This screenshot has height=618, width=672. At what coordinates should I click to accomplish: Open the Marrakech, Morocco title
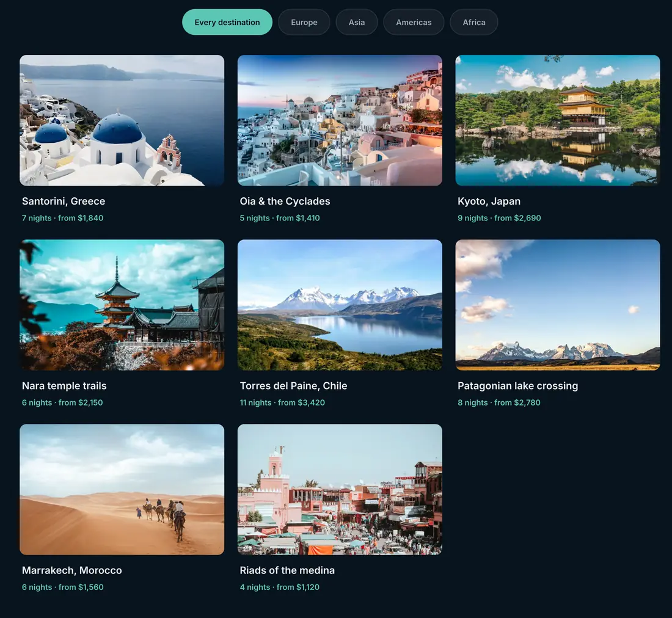pyautogui.click(x=72, y=570)
